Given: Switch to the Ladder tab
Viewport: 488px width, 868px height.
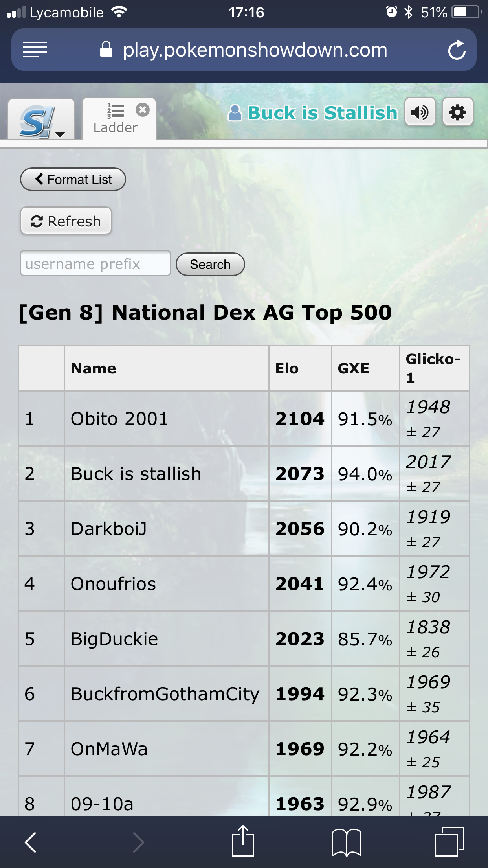Looking at the screenshot, I should click(x=116, y=119).
